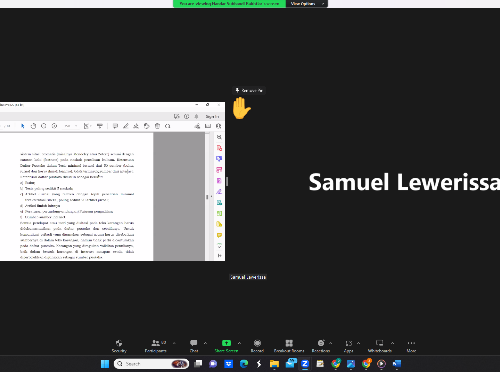Click the email envelope icon in Acrobat
The width and height of the screenshot is (500, 372).
(x=208, y=126)
